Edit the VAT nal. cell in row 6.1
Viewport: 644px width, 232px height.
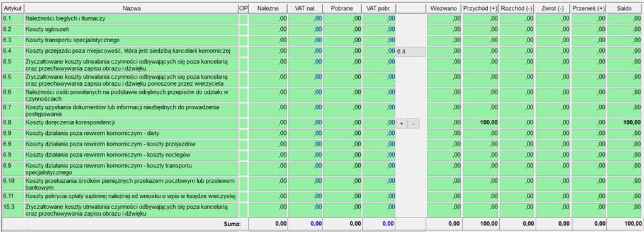305,18
